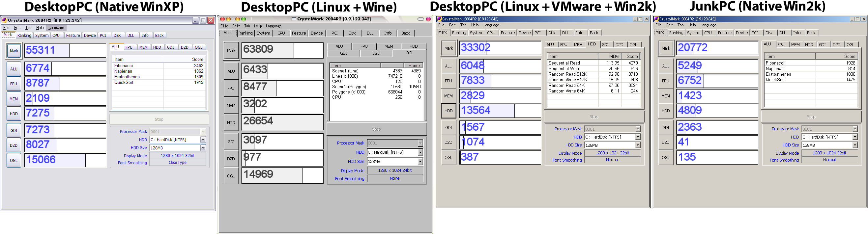This screenshot has width=868, height=234.
Task: Click Random Write 64K row in VMware results
Action: [593, 91]
